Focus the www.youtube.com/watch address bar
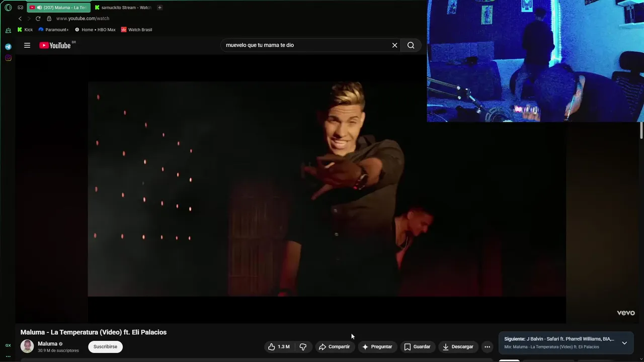 [x=83, y=19]
